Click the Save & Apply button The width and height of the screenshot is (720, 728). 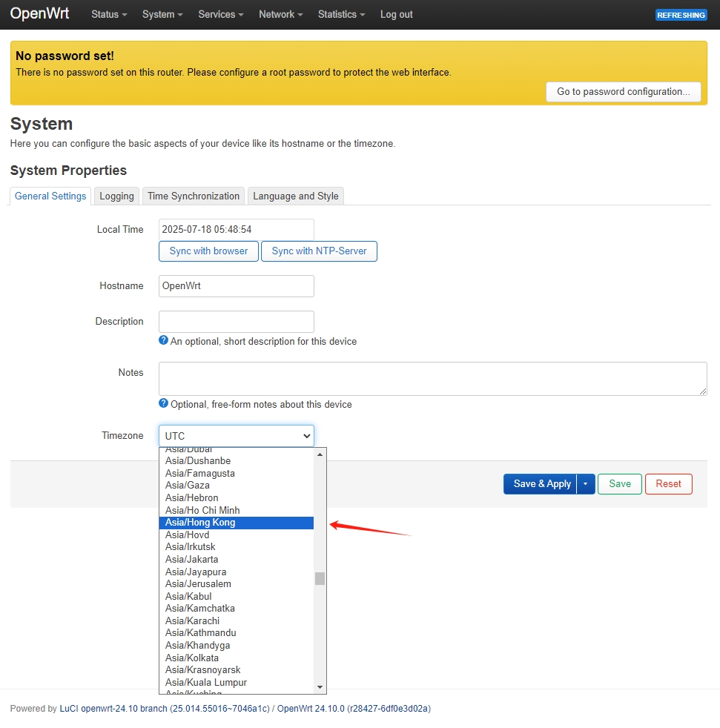tap(541, 484)
